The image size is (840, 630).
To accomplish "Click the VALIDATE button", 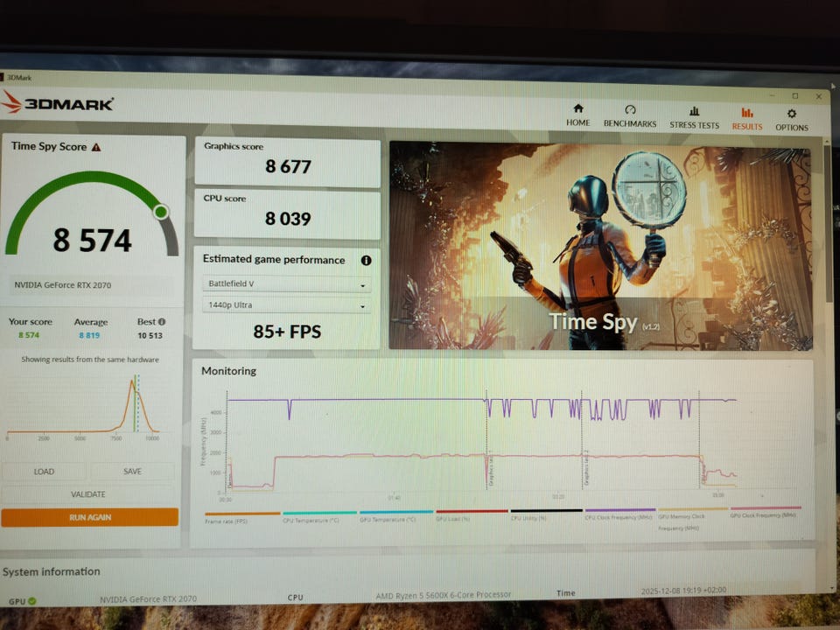I will (x=88, y=493).
